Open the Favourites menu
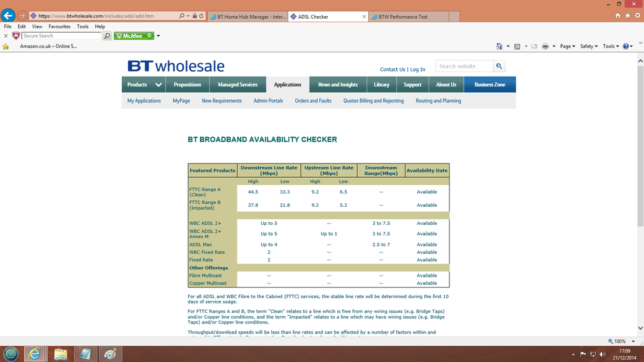The height and width of the screenshot is (362, 644). point(59,26)
